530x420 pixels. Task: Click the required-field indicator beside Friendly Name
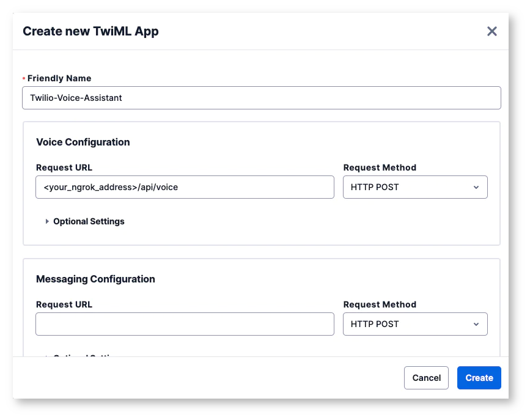tap(23, 78)
